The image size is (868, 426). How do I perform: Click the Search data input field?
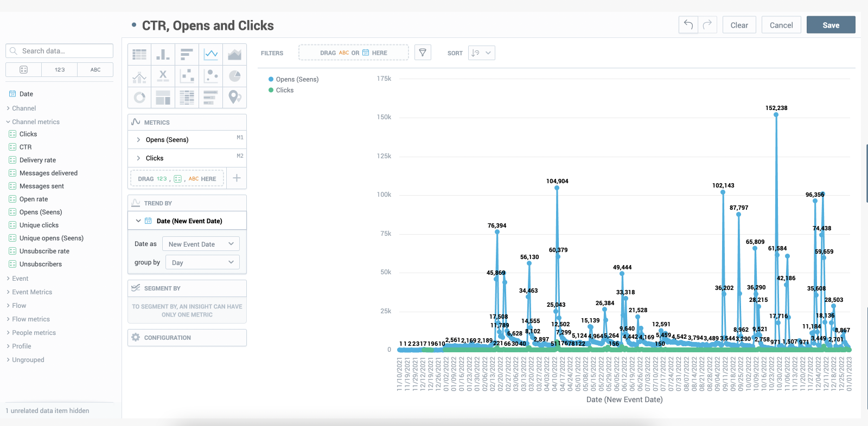point(64,51)
